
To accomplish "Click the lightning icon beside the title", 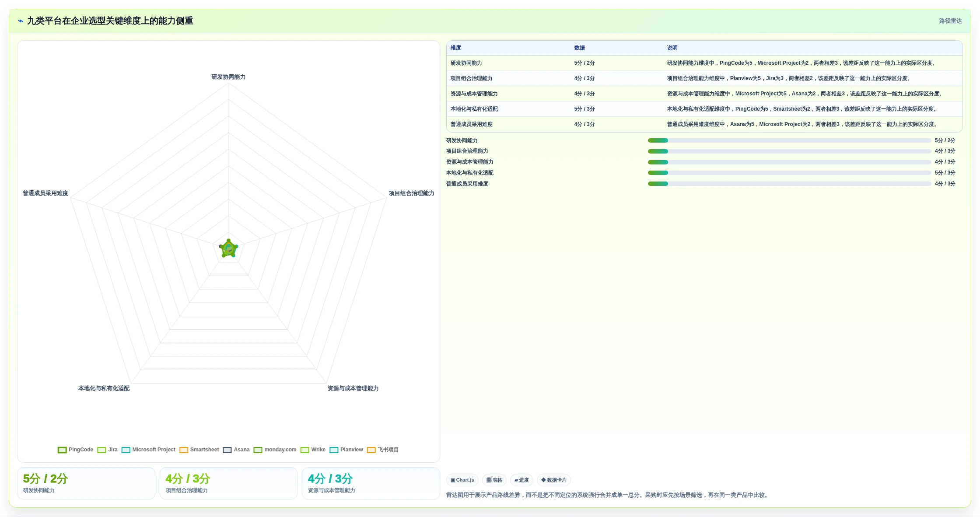I will click(21, 21).
